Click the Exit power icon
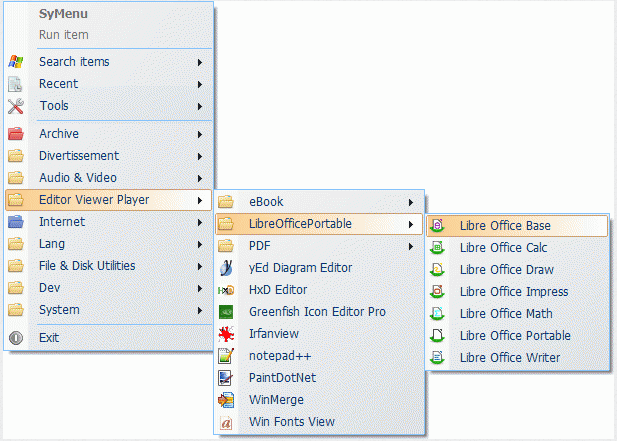The image size is (617, 441). pos(16,338)
